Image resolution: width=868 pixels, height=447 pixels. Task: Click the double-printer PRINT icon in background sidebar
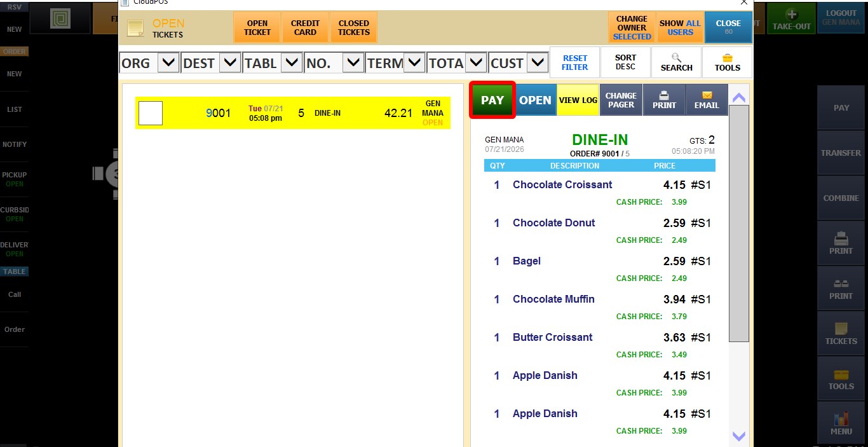click(841, 288)
